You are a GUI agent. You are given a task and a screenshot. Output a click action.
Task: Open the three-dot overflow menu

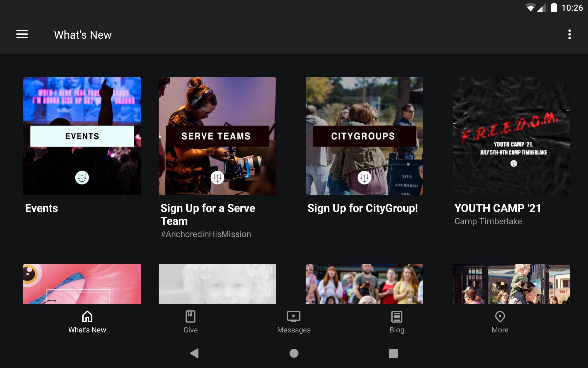tap(569, 34)
